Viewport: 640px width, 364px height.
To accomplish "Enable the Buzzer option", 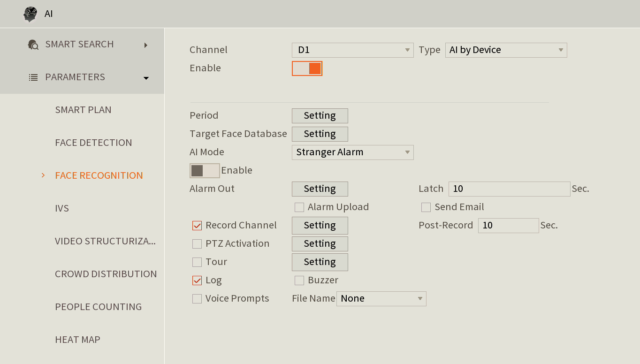I will pyautogui.click(x=299, y=280).
